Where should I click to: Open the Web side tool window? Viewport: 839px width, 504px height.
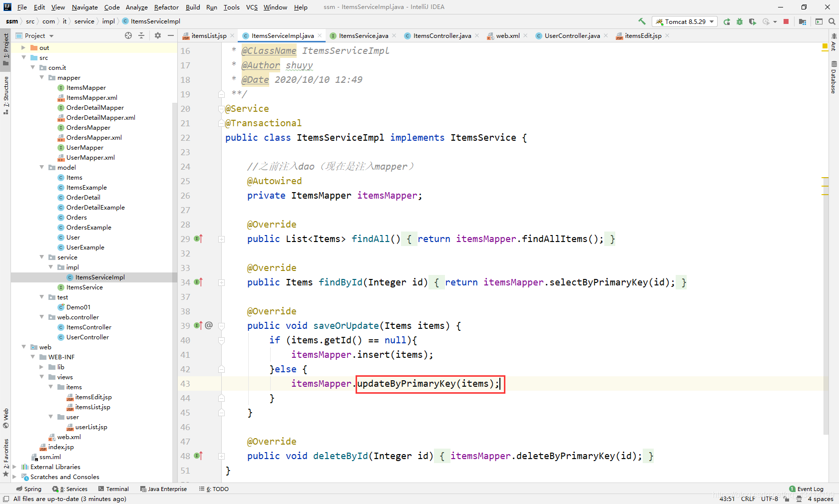click(5, 419)
